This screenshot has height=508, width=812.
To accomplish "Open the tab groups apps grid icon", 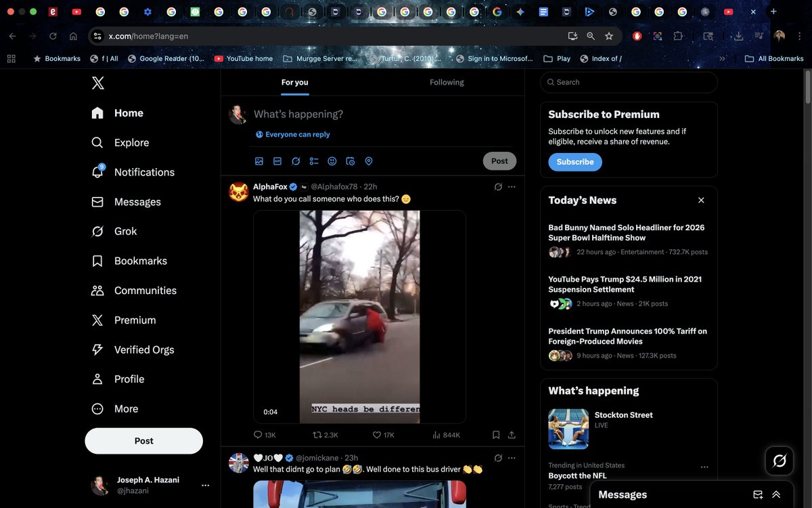I will (x=11, y=59).
